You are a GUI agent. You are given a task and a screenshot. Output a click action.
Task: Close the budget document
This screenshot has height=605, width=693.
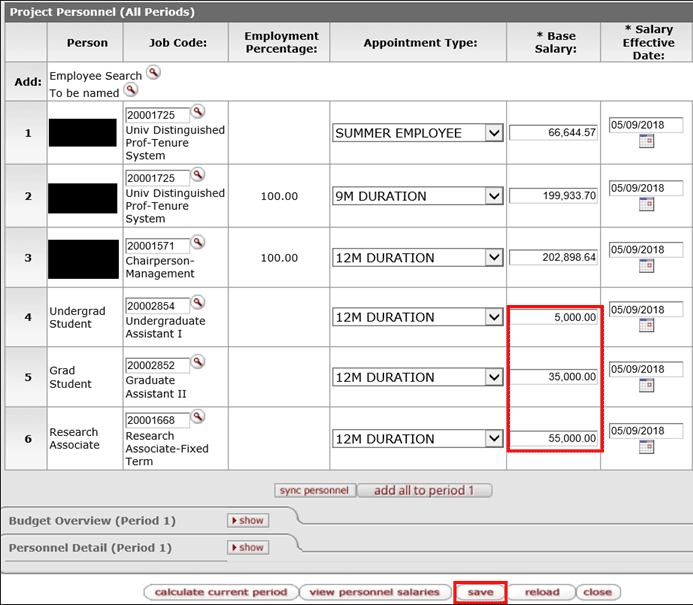[x=598, y=592]
